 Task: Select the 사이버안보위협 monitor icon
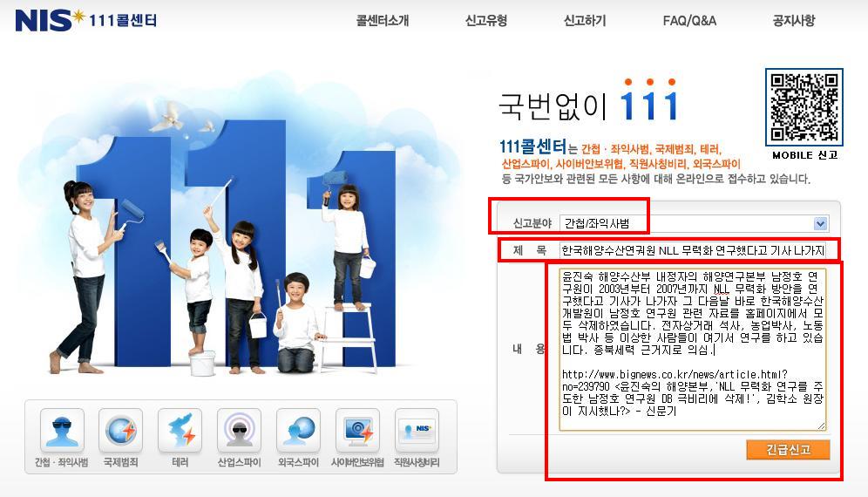[x=357, y=431]
